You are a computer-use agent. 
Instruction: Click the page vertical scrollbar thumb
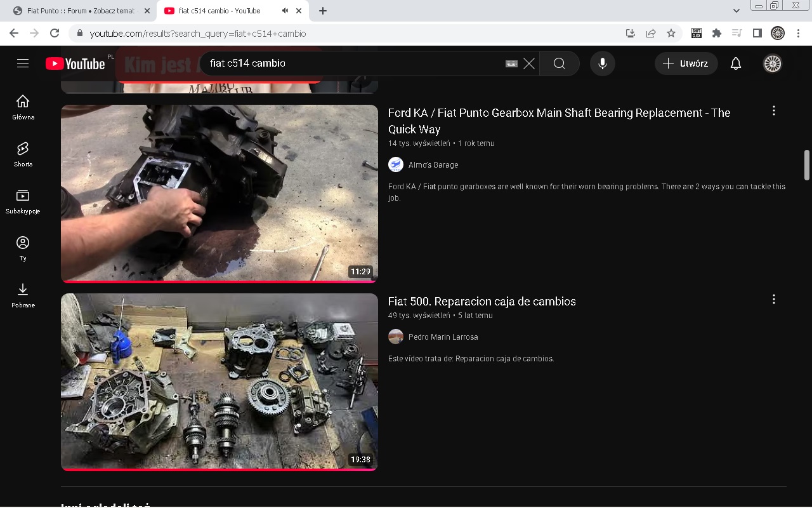click(x=807, y=165)
